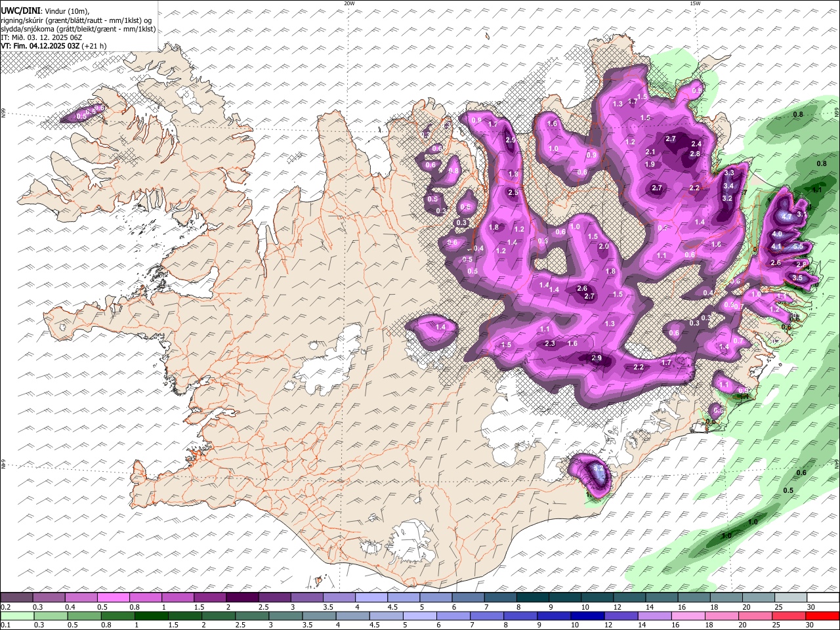840x630 pixels.
Task: Click the '5.5' snowfall value on the east coast
Action: [x=798, y=247]
